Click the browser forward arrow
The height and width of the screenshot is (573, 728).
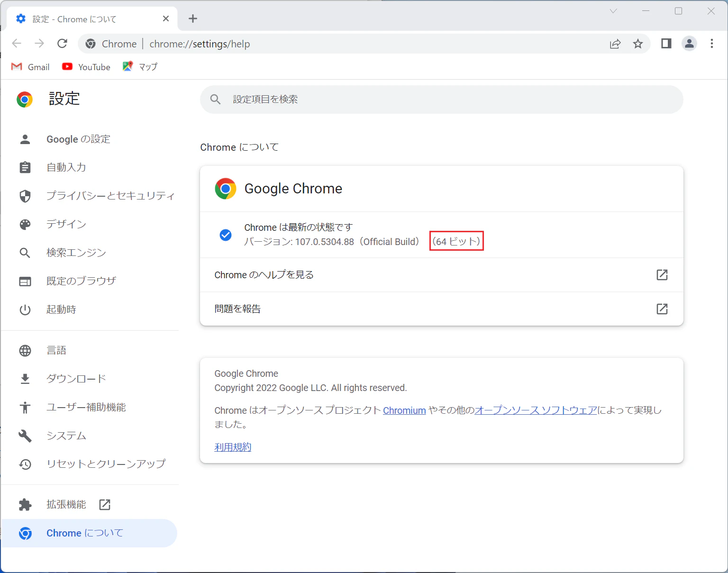point(39,44)
